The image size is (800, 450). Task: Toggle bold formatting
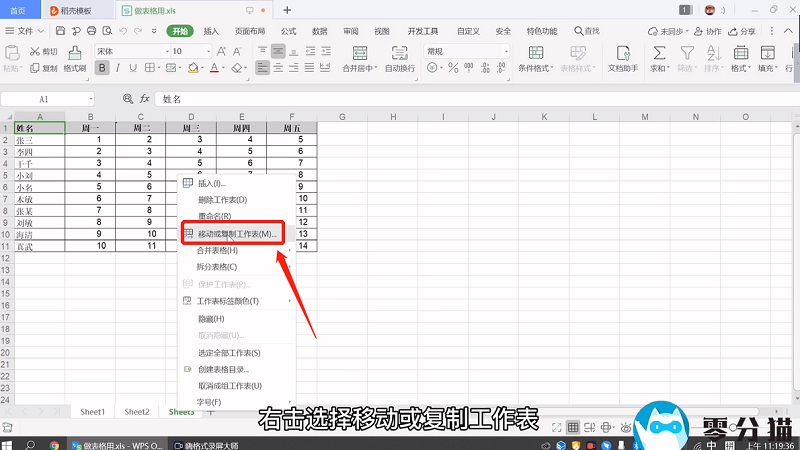(103, 68)
